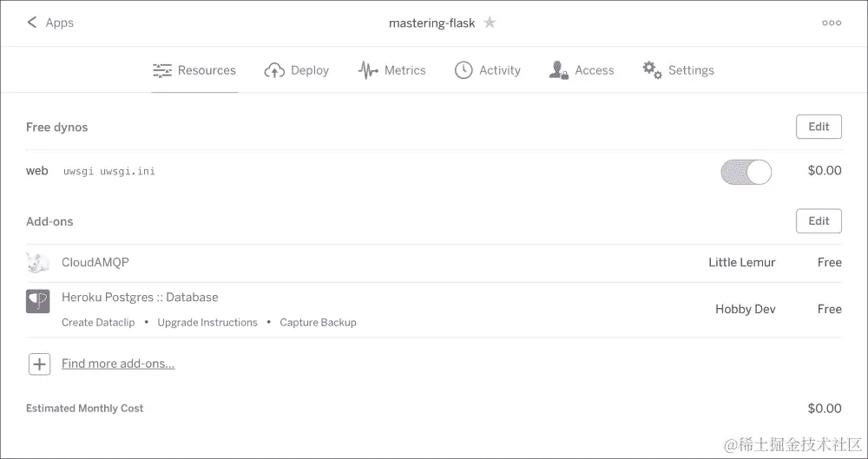Viewport: 868px width, 459px height.
Task: Click the Little Lemur plan name
Action: click(x=742, y=262)
